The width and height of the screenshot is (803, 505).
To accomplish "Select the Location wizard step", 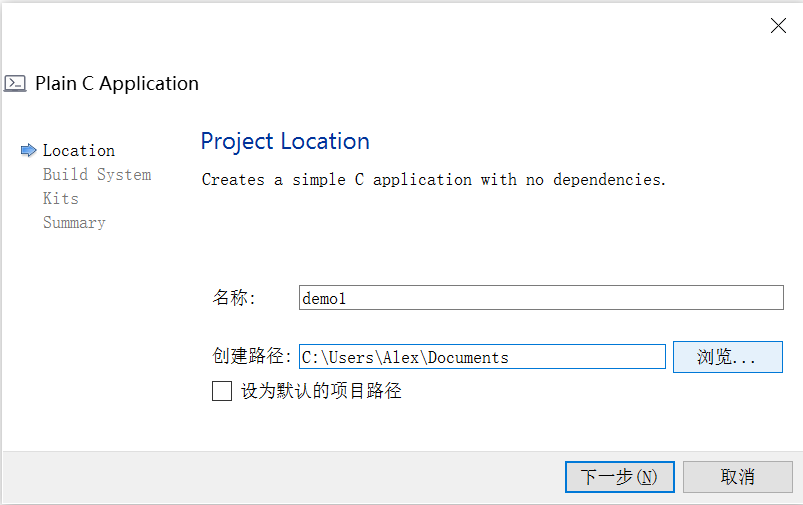I will pos(79,151).
